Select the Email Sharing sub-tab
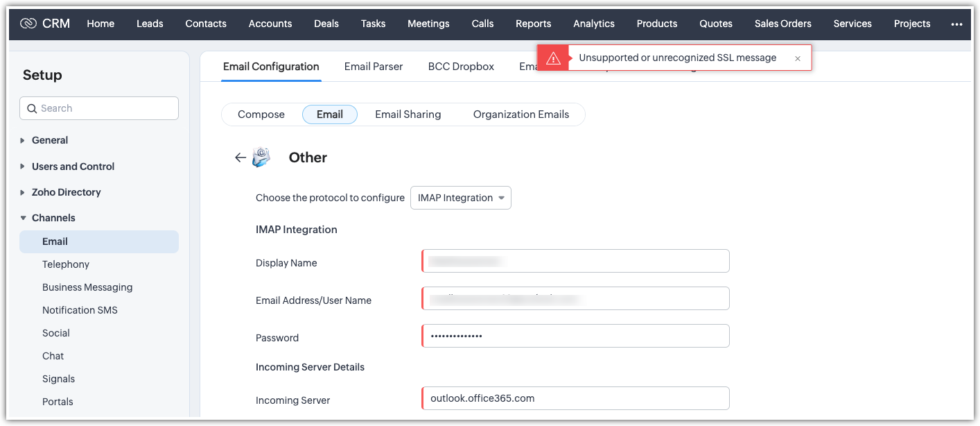 [x=408, y=114]
